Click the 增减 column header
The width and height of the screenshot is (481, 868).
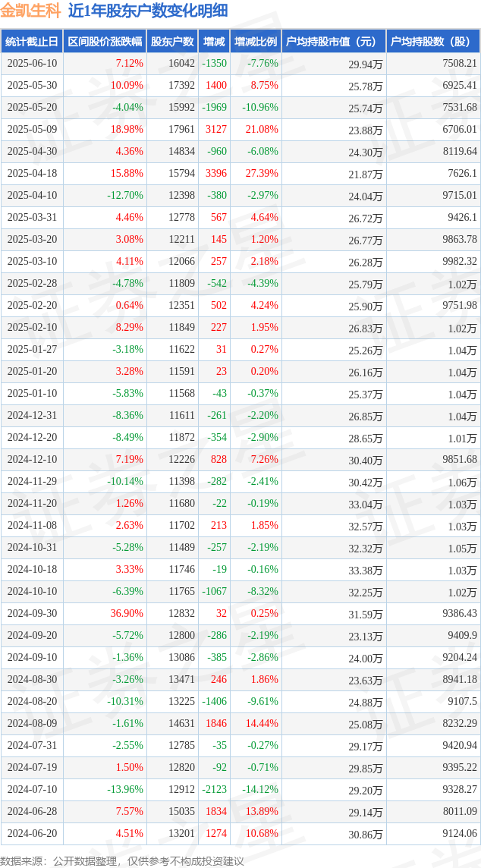tap(214, 42)
